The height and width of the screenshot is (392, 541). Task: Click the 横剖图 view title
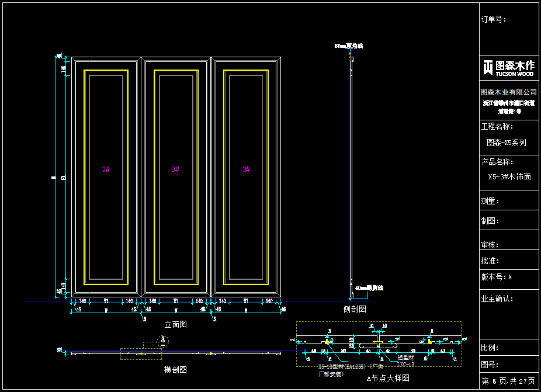[175, 370]
